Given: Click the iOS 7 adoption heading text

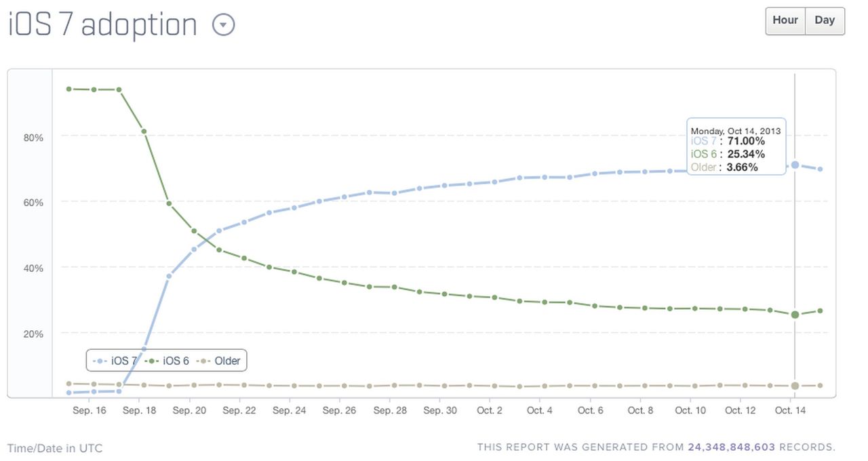Looking at the screenshot, I should (x=102, y=25).
